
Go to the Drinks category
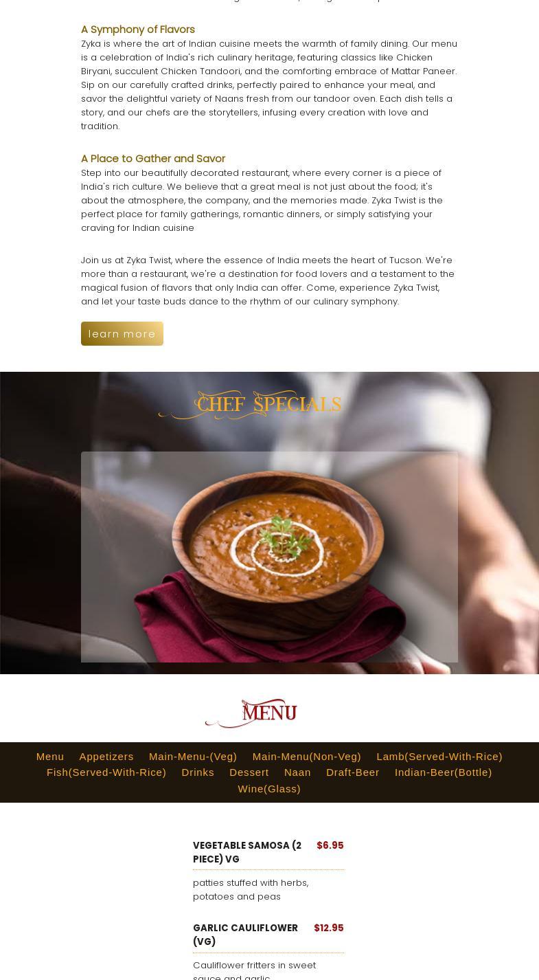point(198,772)
